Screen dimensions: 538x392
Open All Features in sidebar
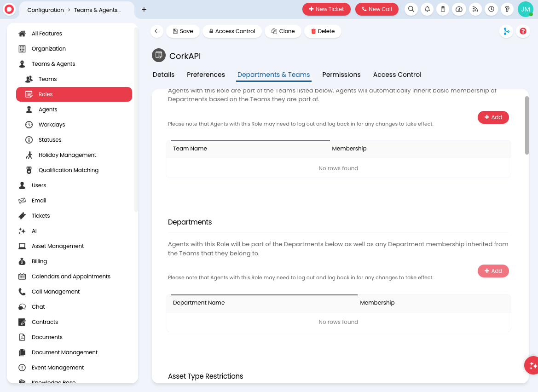point(74,34)
